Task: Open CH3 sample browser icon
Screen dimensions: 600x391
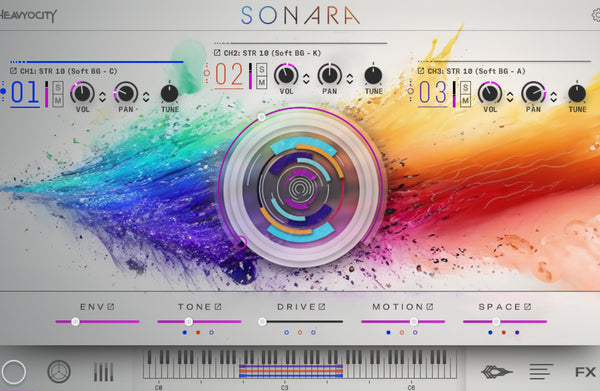Action: (x=421, y=71)
